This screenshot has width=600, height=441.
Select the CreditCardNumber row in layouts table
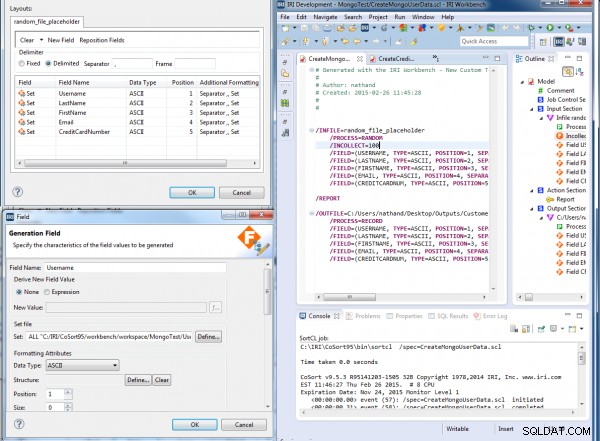(137, 132)
